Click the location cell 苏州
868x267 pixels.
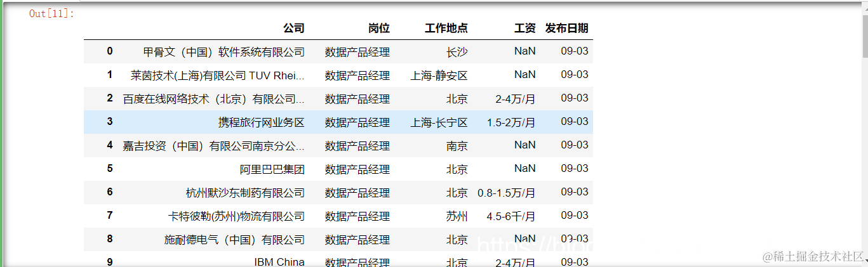coord(457,216)
